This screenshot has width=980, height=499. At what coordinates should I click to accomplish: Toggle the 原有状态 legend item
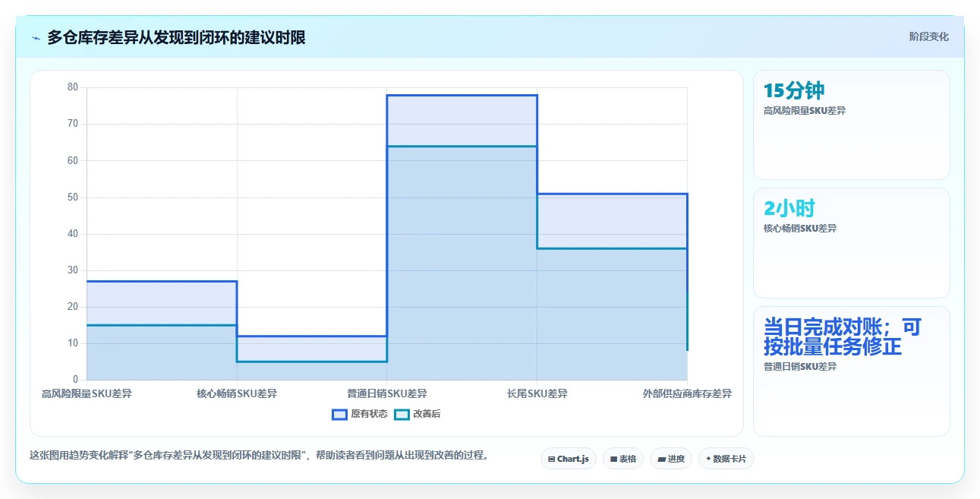[360, 414]
